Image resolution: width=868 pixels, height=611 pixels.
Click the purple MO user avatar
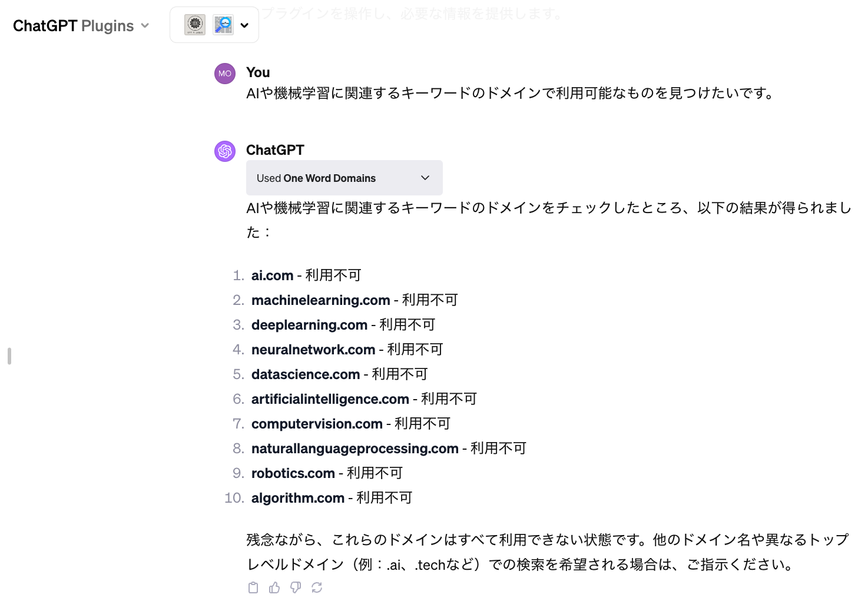coord(225,74)
